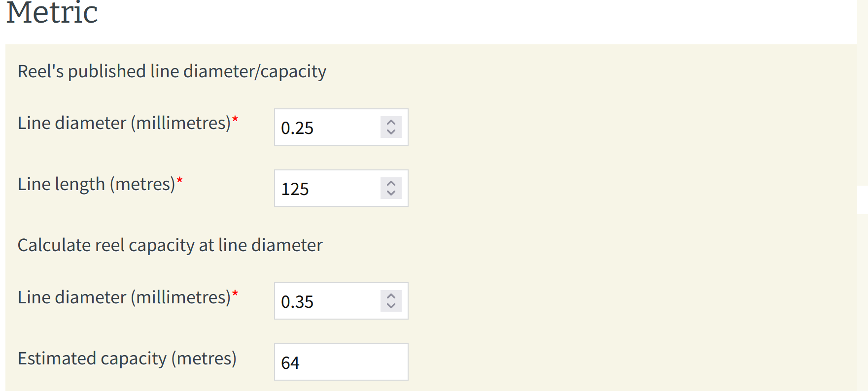Click the red asterisk beside Line length
Image resolution: width=868 pixels, height=391 pixels.
pos(180,180)
